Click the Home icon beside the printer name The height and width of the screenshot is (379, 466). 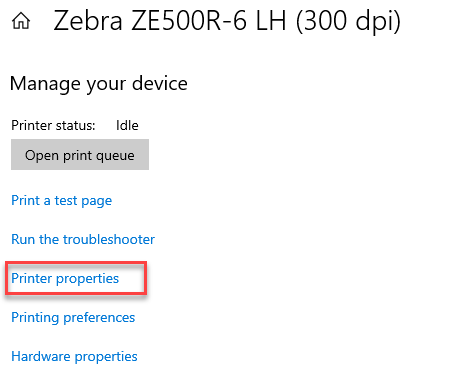(21, 21)
